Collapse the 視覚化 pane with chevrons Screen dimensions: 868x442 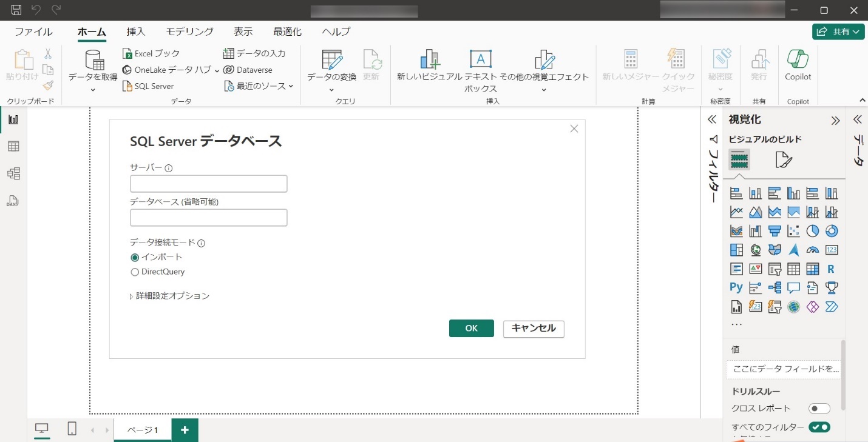click(x=835, y=120)
